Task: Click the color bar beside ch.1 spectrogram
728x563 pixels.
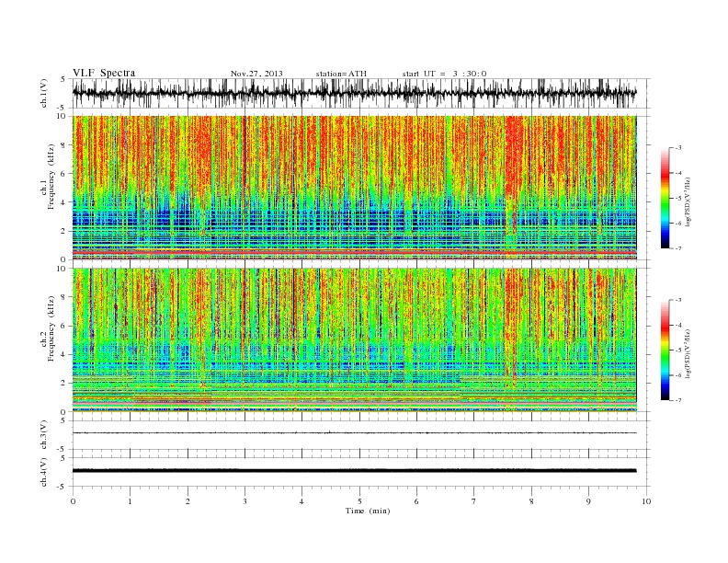Action: click(665, 198)
